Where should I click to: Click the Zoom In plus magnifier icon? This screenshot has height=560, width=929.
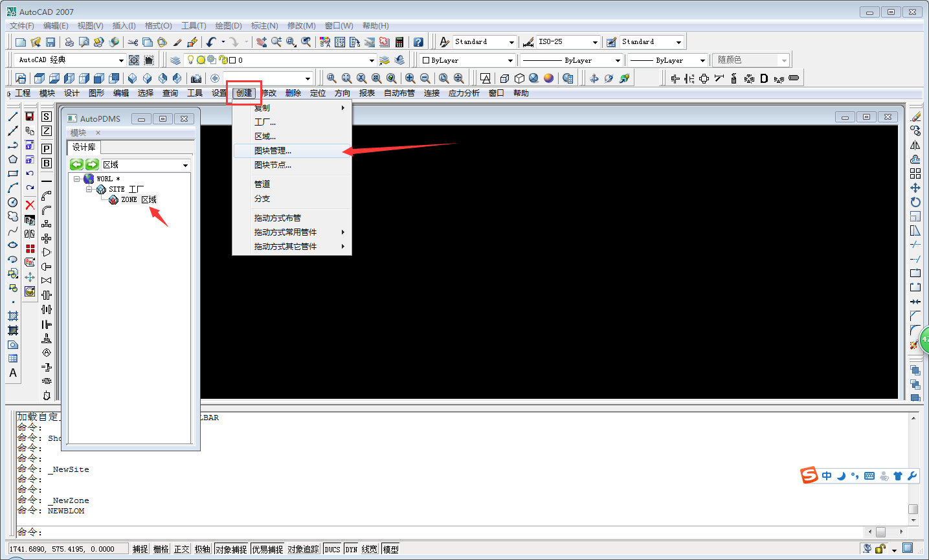(410, 78)
